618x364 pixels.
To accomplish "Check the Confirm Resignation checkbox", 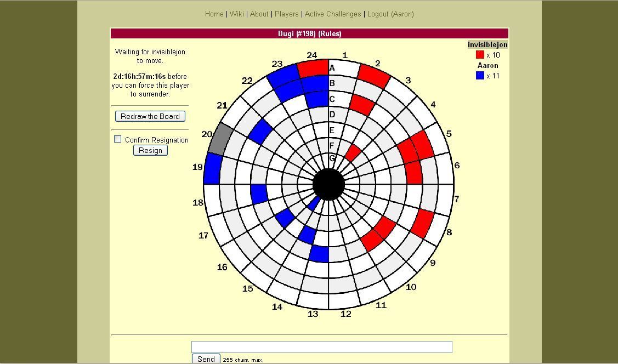I will [x=117, y=139].
